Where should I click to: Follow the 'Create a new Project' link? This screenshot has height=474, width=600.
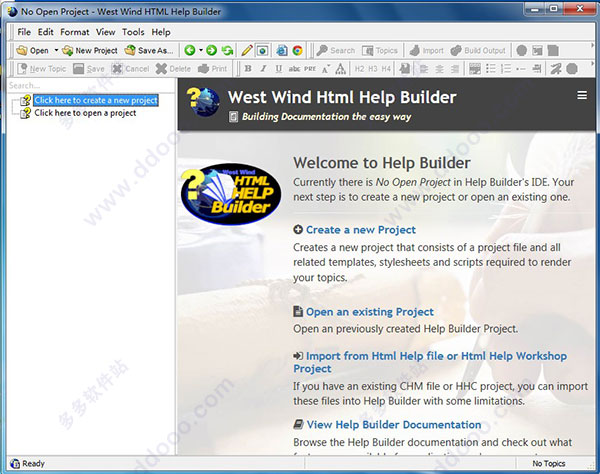coord(360,230)
